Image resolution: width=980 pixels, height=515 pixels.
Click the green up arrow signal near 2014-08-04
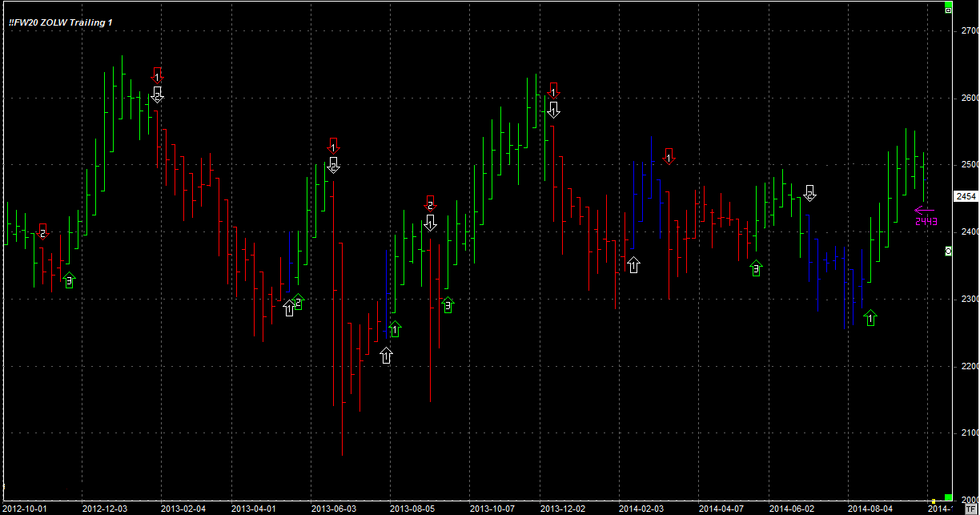pyautogui.click(x=870, y=318)
